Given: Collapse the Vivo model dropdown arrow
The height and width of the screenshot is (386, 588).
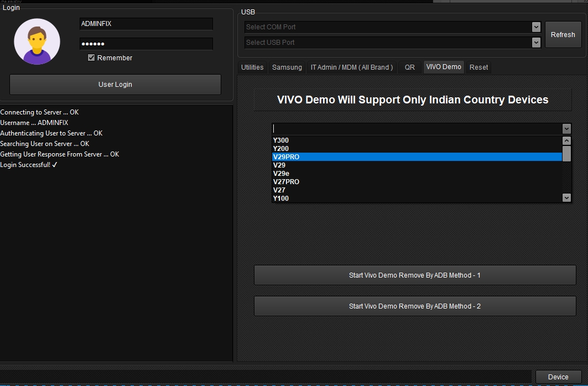Looking at the screenshot, I should [566, 129].
